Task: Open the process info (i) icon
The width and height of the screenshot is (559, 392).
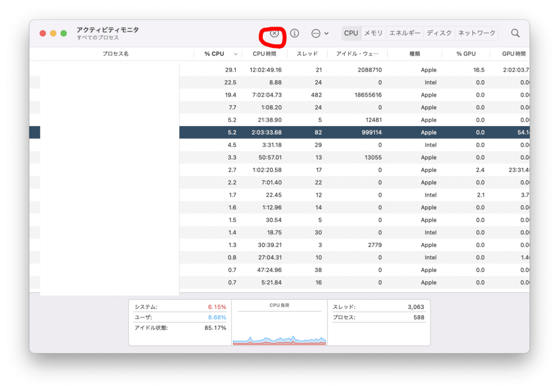Action: [x=295, y=33]
